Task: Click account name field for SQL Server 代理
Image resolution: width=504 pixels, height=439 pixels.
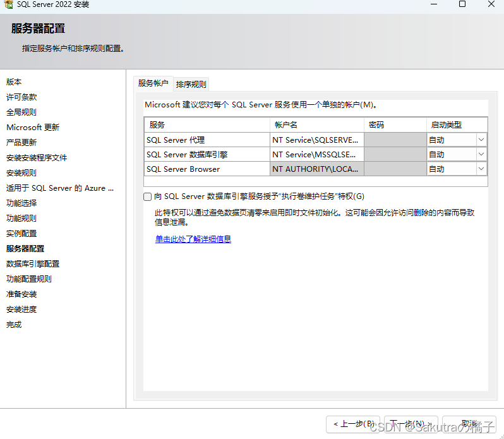Action: point(316,140)
